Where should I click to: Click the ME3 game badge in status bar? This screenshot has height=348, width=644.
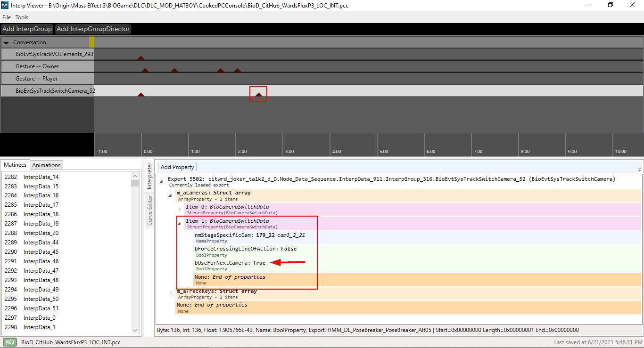tap(10, 342)
